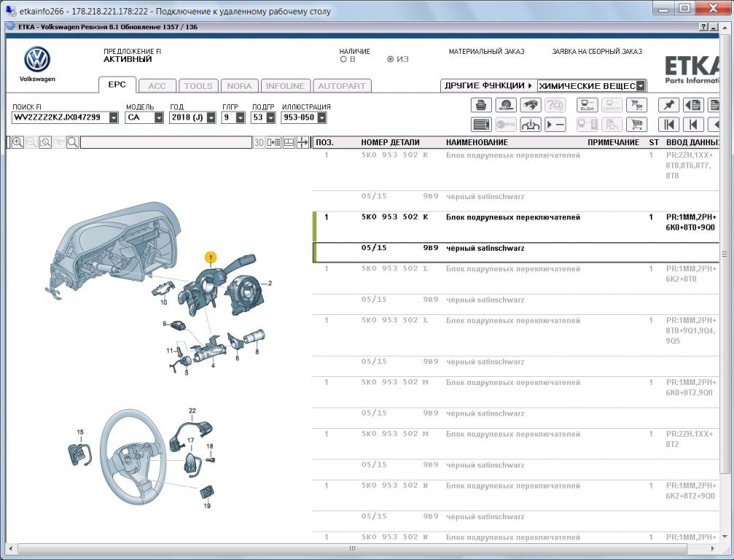The width and height of the screenshot is (734, 560).
Task: Click the crosshair arrow icon above illustration
Action: (303, 142)
